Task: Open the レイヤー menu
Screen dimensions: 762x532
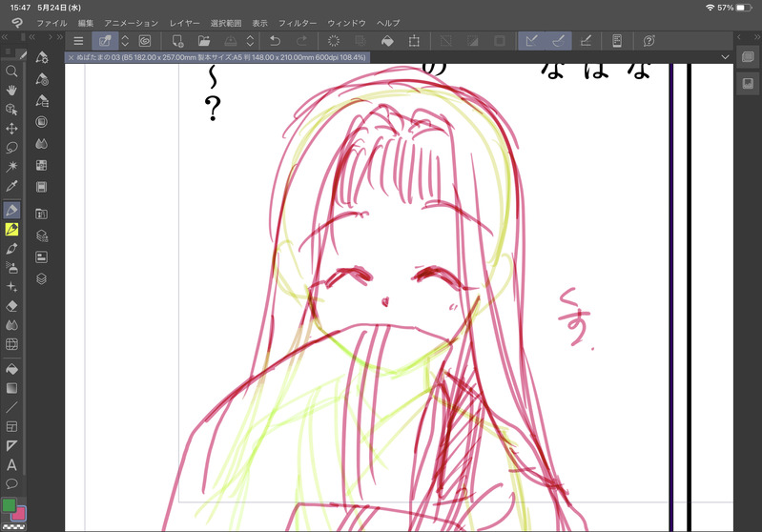Action: pos(184,23)
